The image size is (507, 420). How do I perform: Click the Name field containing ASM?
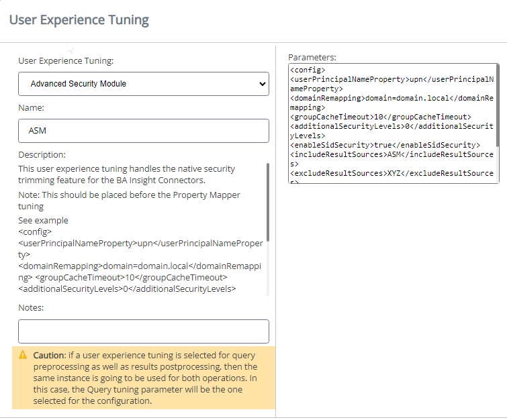143,131
